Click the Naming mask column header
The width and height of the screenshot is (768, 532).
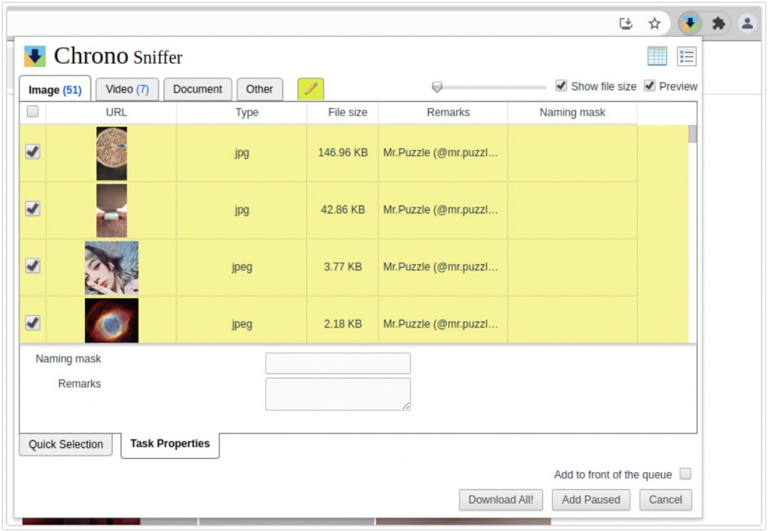[572, 112]
